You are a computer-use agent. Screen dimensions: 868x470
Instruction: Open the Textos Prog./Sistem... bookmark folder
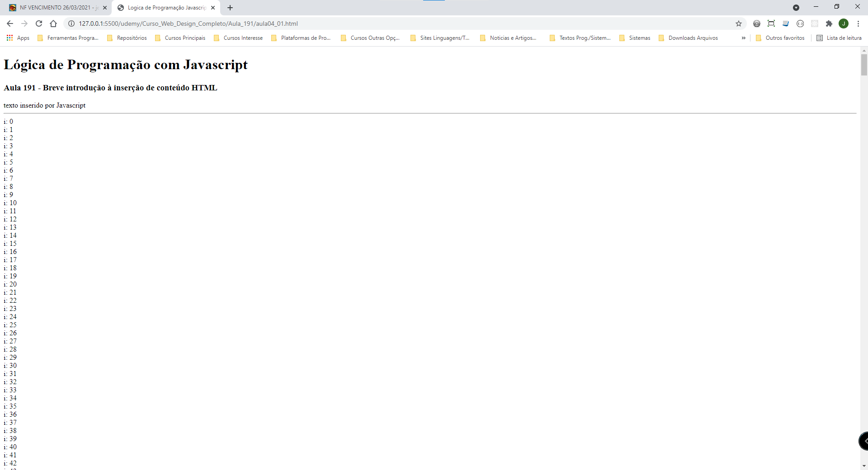tap(580, 38)
